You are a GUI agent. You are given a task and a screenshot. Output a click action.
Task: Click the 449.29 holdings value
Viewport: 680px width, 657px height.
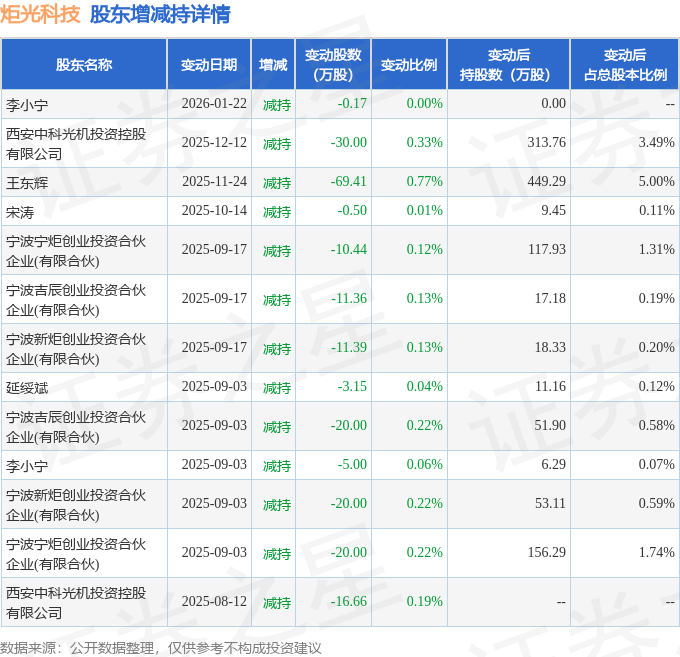point(546,181)
